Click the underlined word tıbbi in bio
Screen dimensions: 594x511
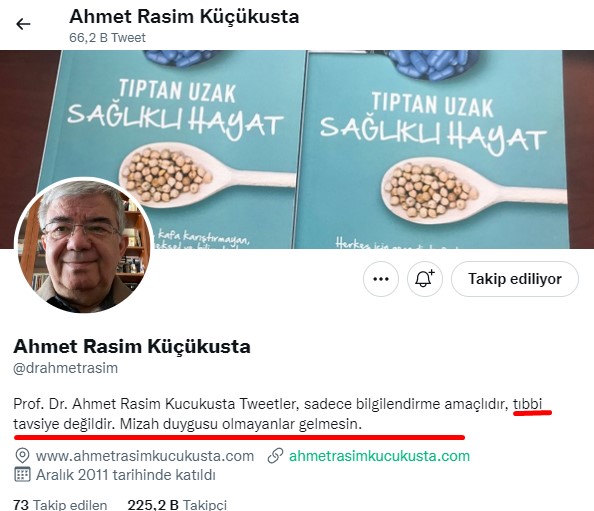pyautogui.click(x=528, y=404)
